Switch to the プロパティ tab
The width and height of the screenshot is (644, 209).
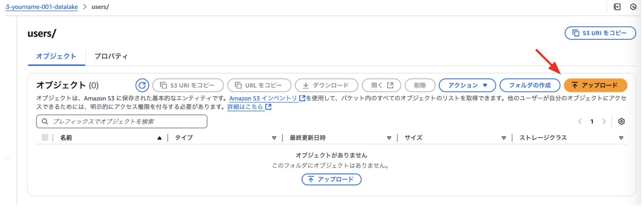tap(111, 56)
